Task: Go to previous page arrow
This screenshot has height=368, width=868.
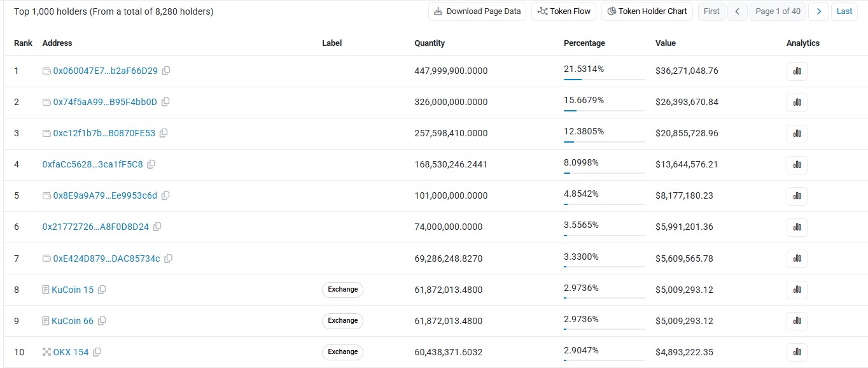Action: coord(737,11)
